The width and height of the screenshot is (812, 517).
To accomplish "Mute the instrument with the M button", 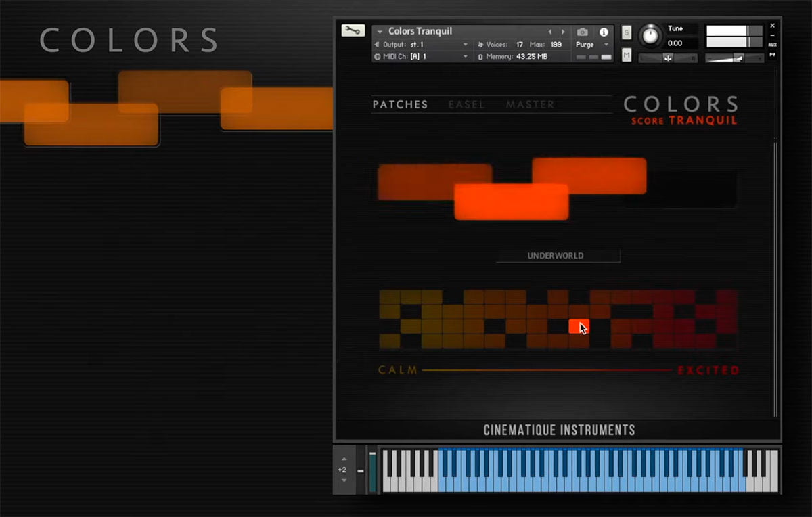I will pyautogui.click(x=627, y=54).
